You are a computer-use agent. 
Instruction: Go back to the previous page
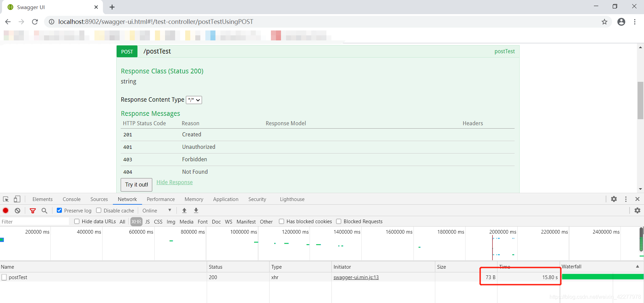pos(8,22)
